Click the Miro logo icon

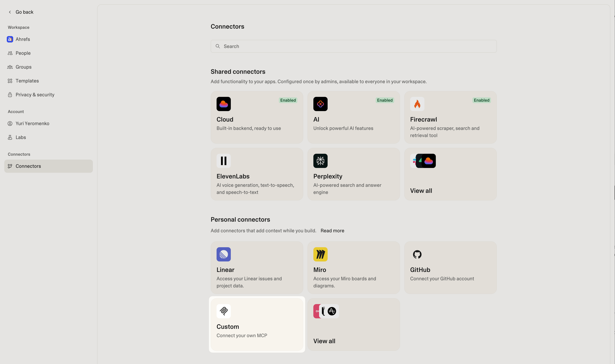(x=320, y=254)
